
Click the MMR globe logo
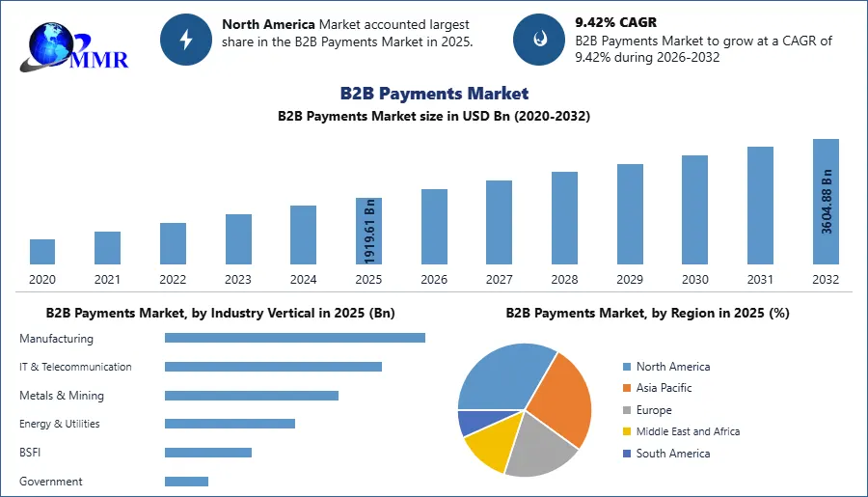coord(73,47)
